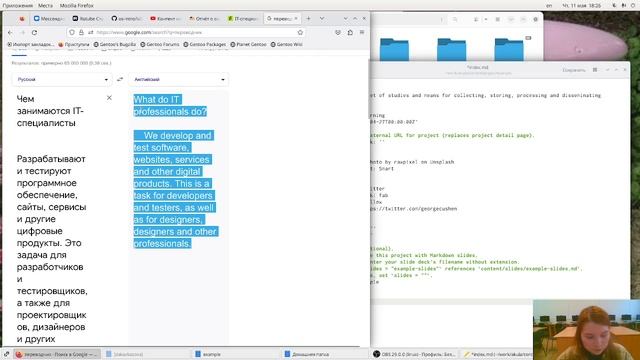This screenshot has height=360, width=640.
Task: Switch to index.md editor taskbar entry
Action: click(497, 354)
